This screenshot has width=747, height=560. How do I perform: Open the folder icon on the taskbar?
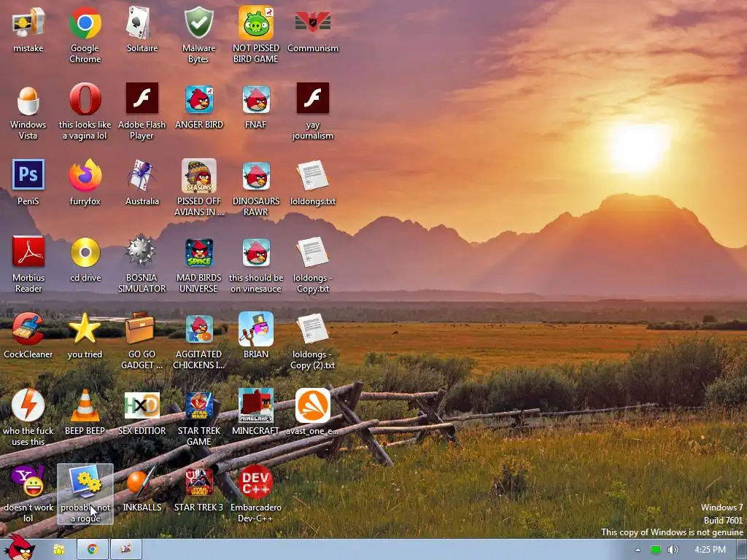click(x=59, y=550)
